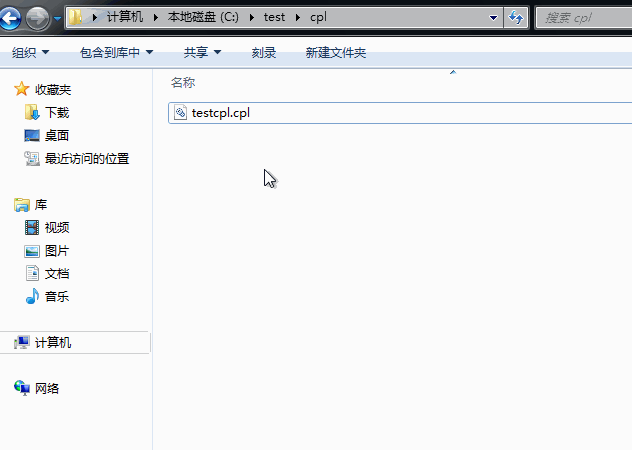
Task: Open the 组织 menu
Action: click(x=30, y=52)
